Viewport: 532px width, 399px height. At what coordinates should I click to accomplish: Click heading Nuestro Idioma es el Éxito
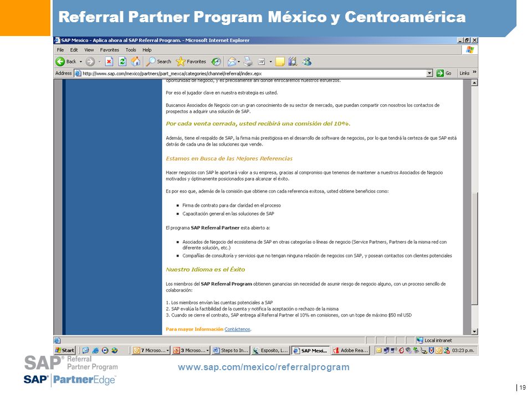click(x=205, y=269)
